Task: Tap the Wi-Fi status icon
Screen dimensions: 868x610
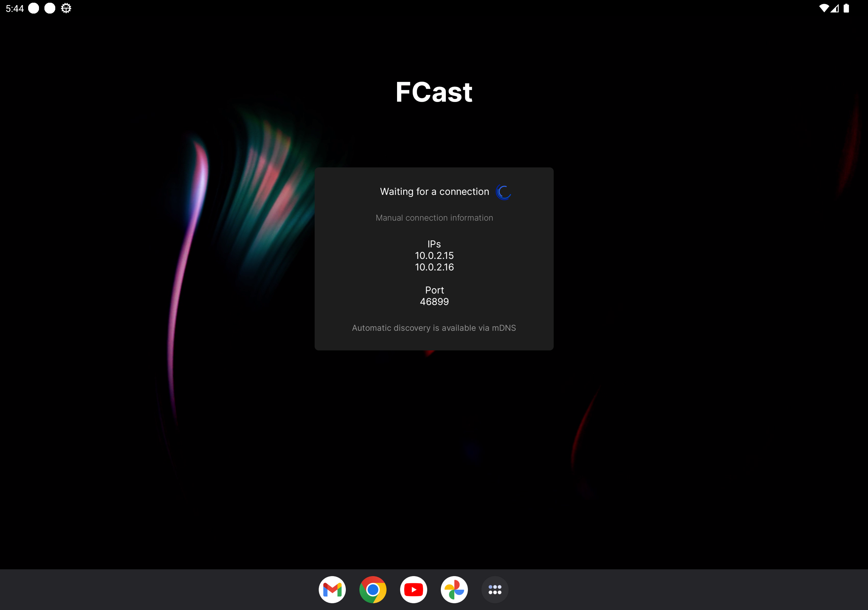Action: (x=824, y=8)
